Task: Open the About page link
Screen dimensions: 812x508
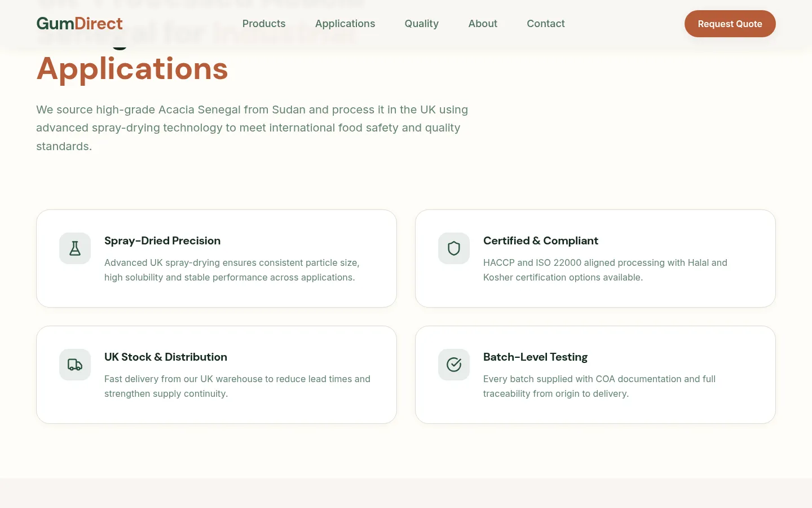Action: 483,24
